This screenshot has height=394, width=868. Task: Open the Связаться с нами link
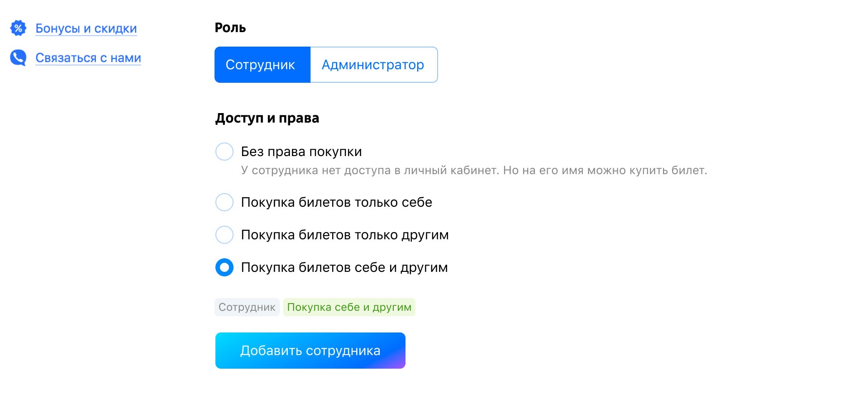click(88, 58)
